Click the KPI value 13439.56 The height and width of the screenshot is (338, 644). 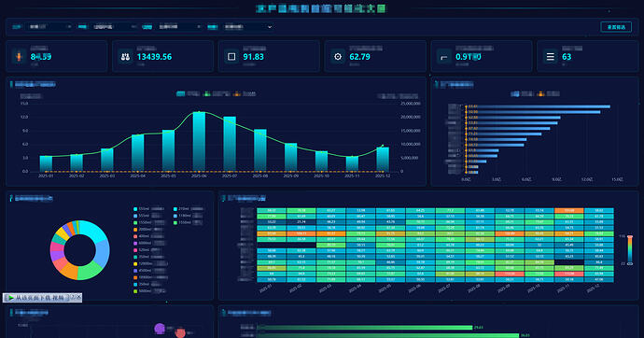pyautogui.click(x=154, y=57)
